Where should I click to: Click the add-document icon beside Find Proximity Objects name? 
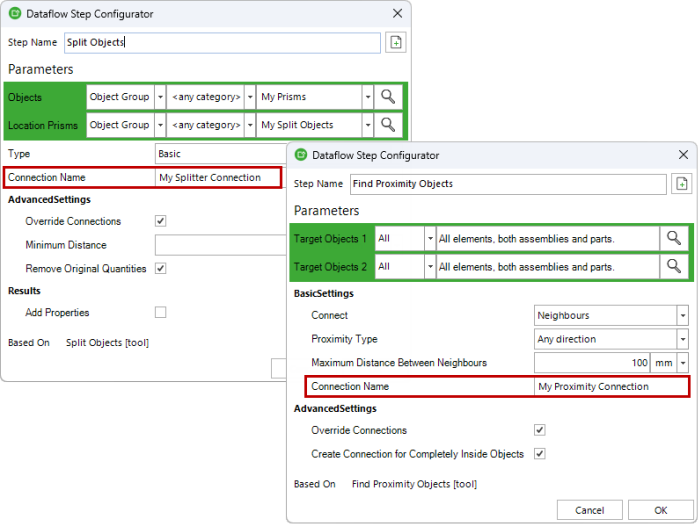point(681,183)
